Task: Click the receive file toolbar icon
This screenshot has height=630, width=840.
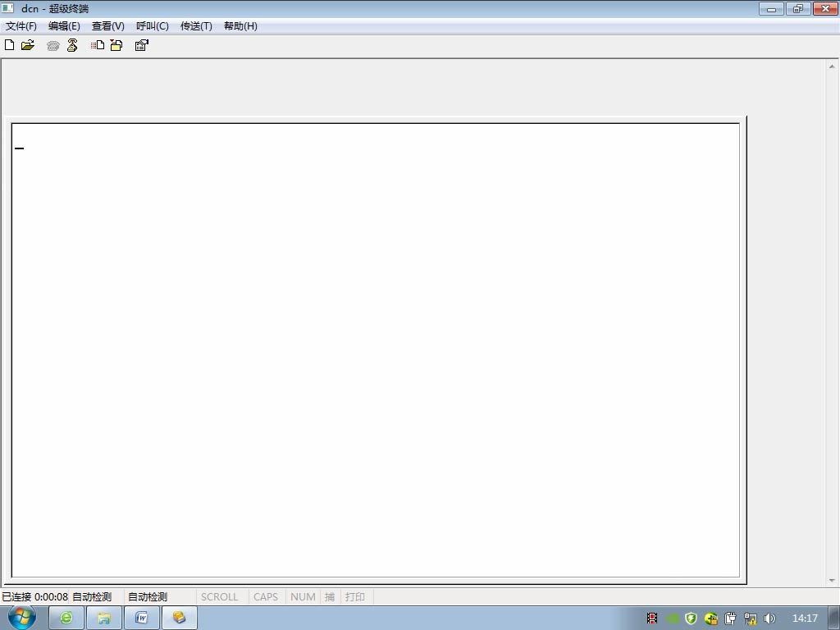Action: click(116, 45)
